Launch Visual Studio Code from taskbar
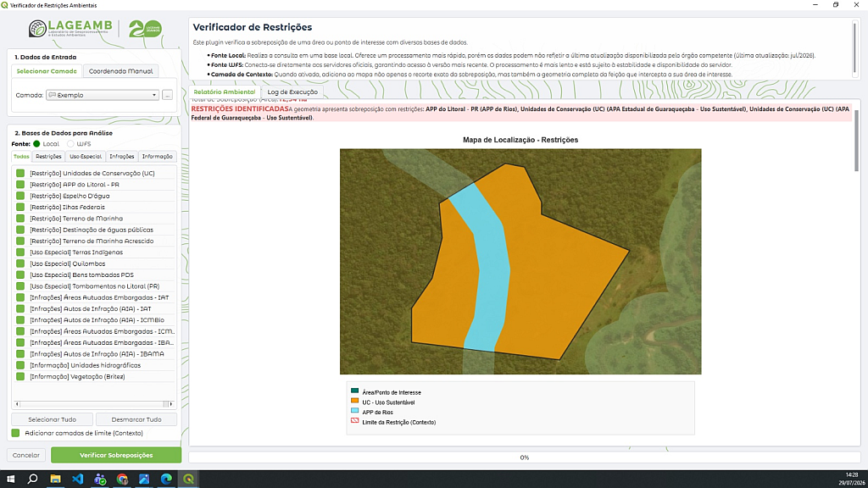Screen dimensions: 868x488 click(x=77, y=480)
